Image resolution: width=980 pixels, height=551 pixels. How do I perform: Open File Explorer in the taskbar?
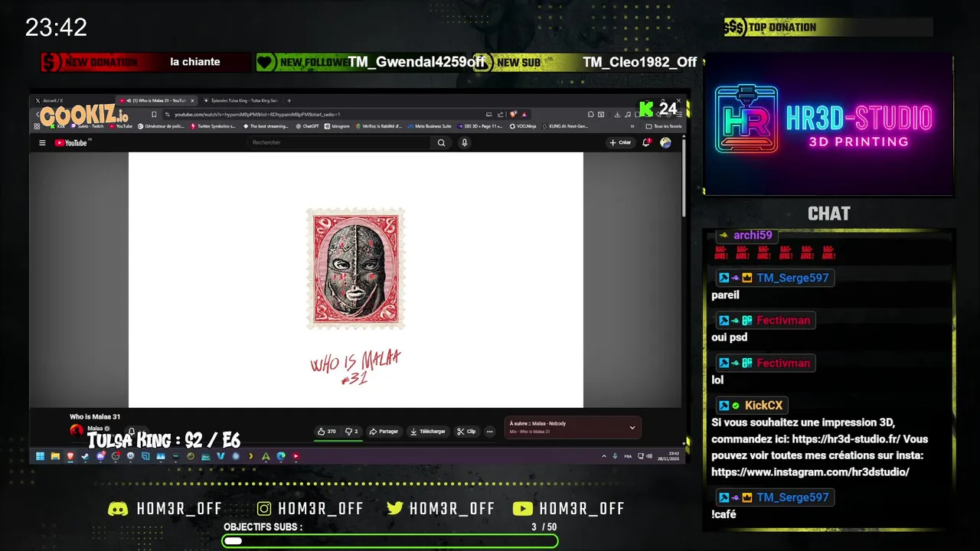(x=55, y=456)
